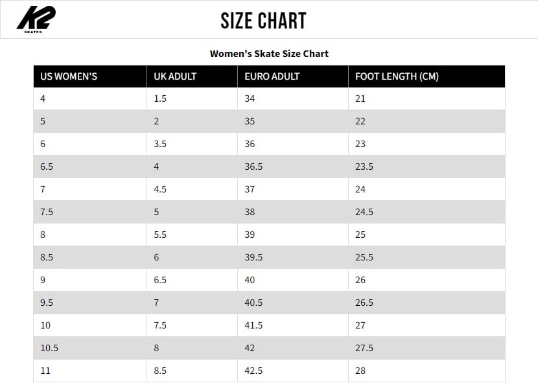Click the foot length 26.5 cell
This screenshot has height=392, width=538.
click(x=364, y=303)
